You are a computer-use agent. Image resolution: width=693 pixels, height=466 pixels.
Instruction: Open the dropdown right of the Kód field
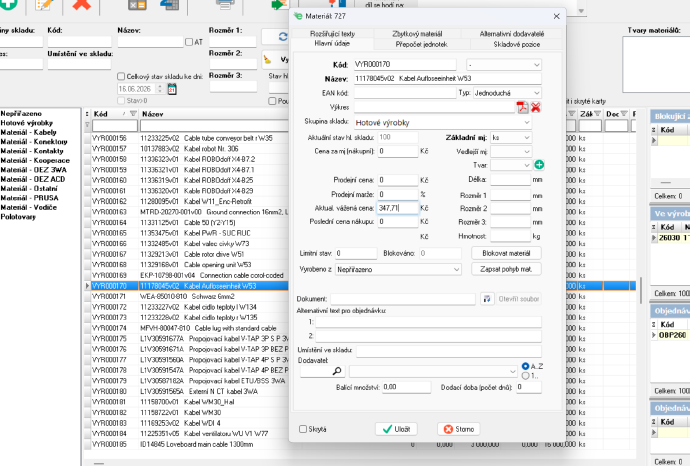[536, 65]
